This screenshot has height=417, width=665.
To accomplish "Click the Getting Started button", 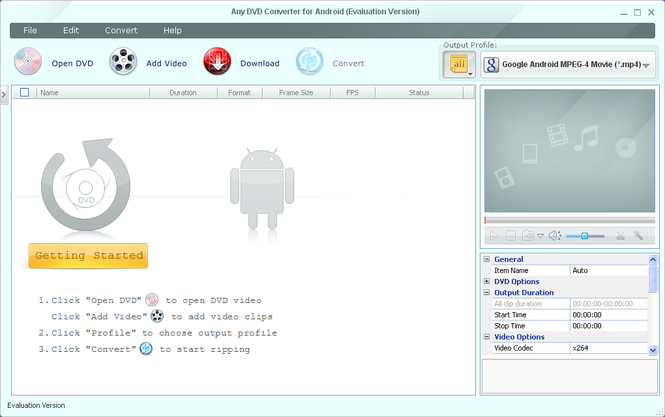I will (x=88, y=255).
